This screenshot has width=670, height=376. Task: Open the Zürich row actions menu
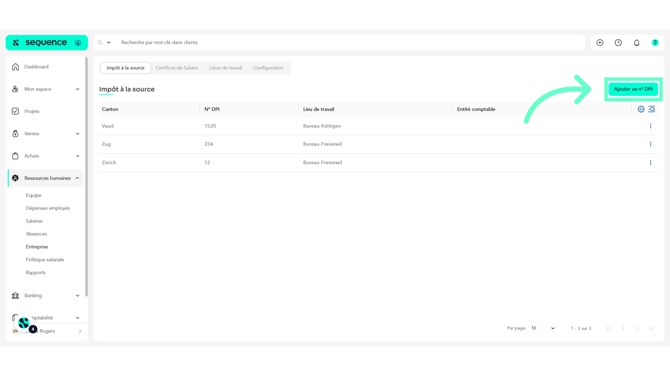[x=650, y=162]
